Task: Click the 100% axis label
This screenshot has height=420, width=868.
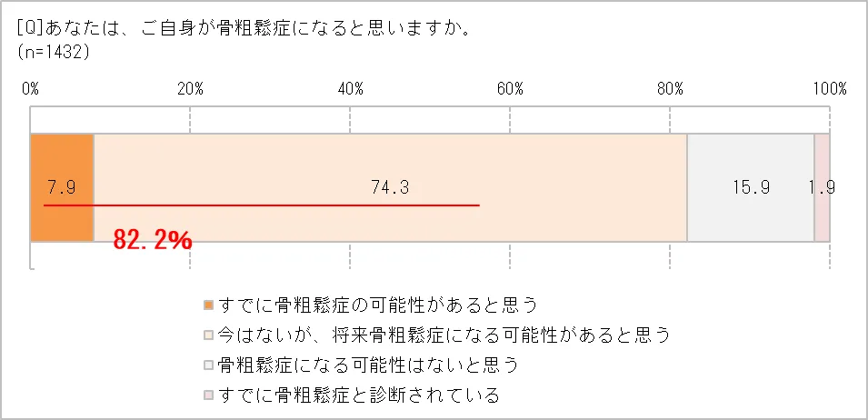Action: pos(830,89)
